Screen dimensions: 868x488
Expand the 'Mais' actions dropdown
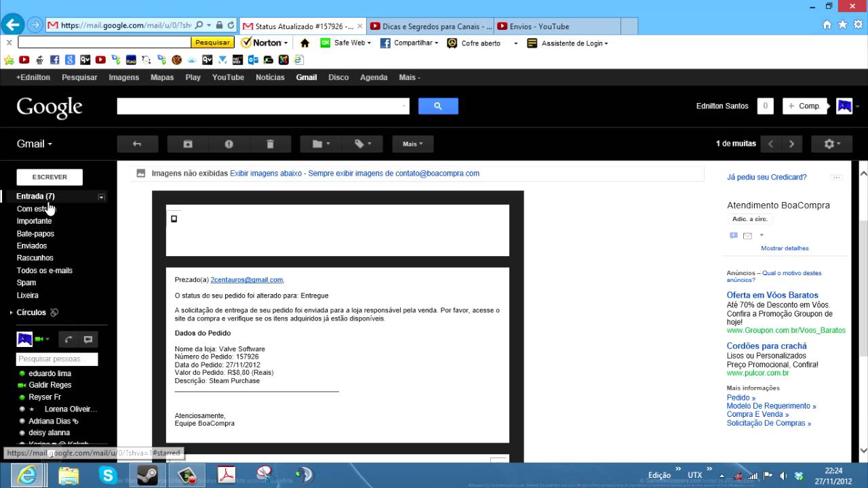click(x=412, y=144)
